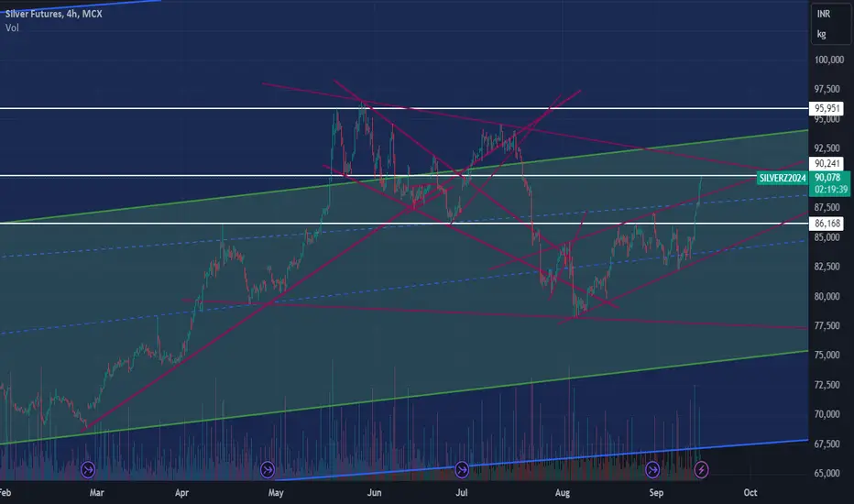Viewport: 854px width, 504px height.
Task: Click the 86,168 horizontal line price label
Action: pos(827,224)
